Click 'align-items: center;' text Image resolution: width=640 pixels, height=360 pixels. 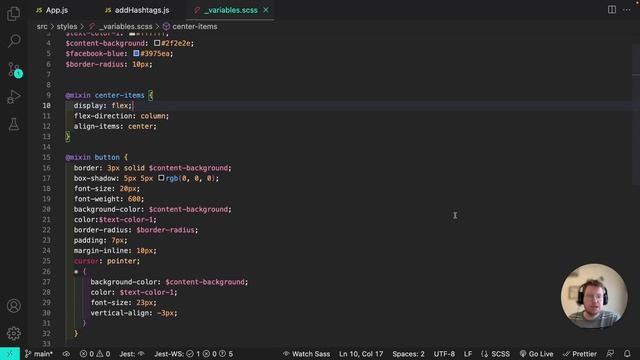[x=115, y=126]
